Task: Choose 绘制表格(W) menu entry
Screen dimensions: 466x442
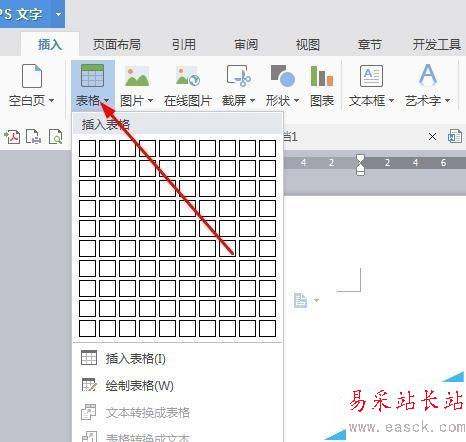Action: point(178,385)
